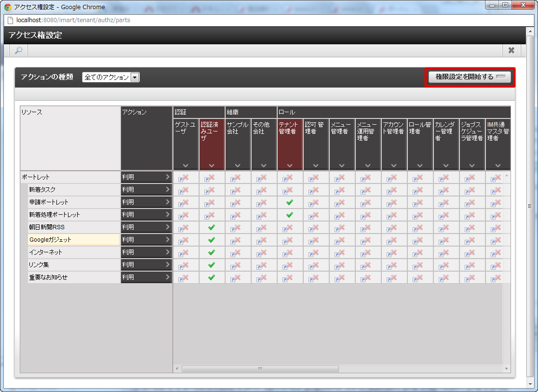Viewport: 538px width, 392px height.
Task: Expand the ゲストユーザ column chevron
Action: point(186,166)
